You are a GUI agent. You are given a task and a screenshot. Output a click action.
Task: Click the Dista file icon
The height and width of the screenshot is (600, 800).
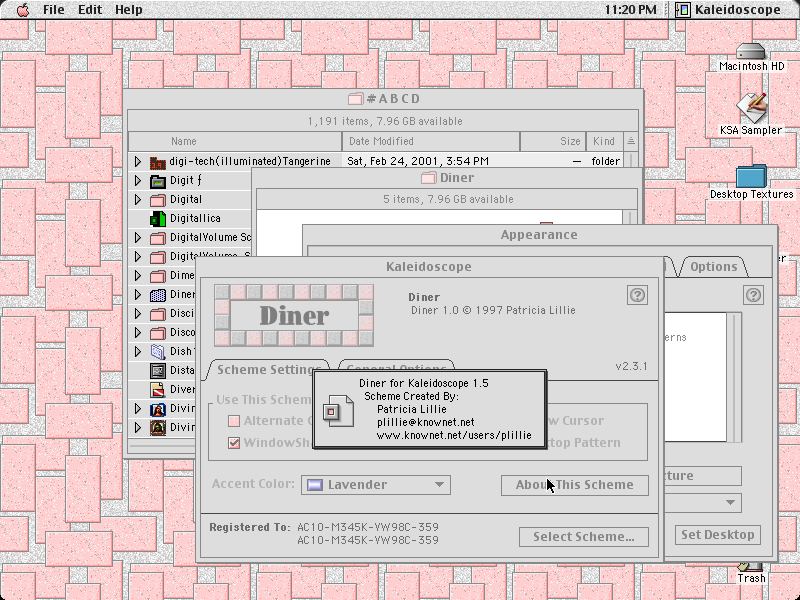click(x=158, y=370)
